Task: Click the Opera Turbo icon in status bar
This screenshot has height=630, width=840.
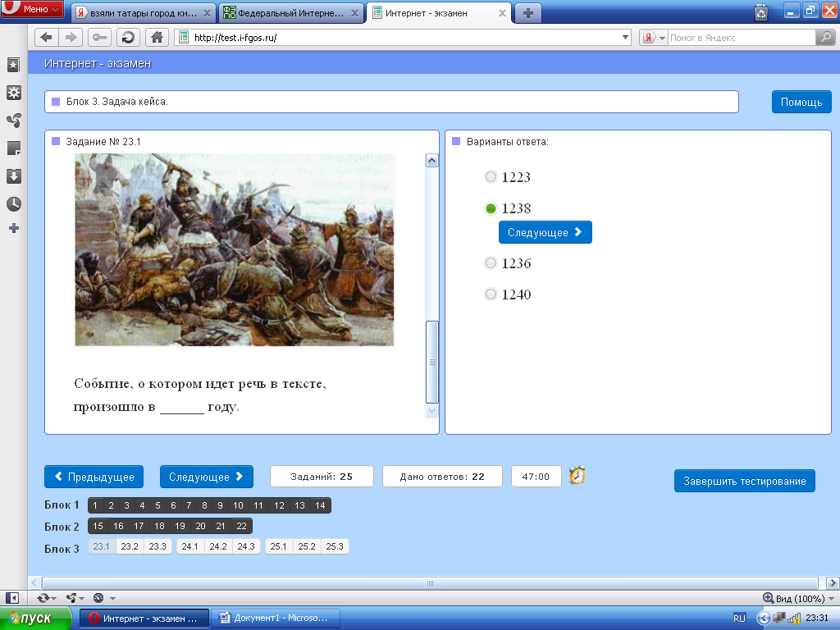Action: pyautogui.click(x=98, y=598)
